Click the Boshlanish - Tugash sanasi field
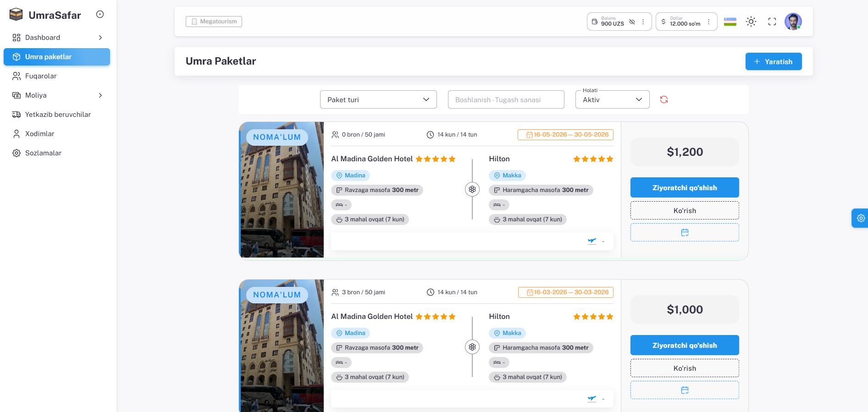 tap(506, 99)
